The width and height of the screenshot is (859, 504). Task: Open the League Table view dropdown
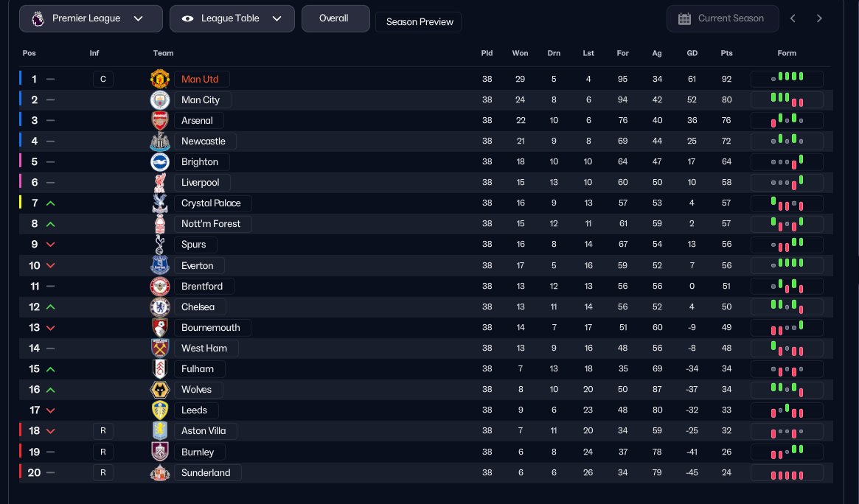coord(232,18)
